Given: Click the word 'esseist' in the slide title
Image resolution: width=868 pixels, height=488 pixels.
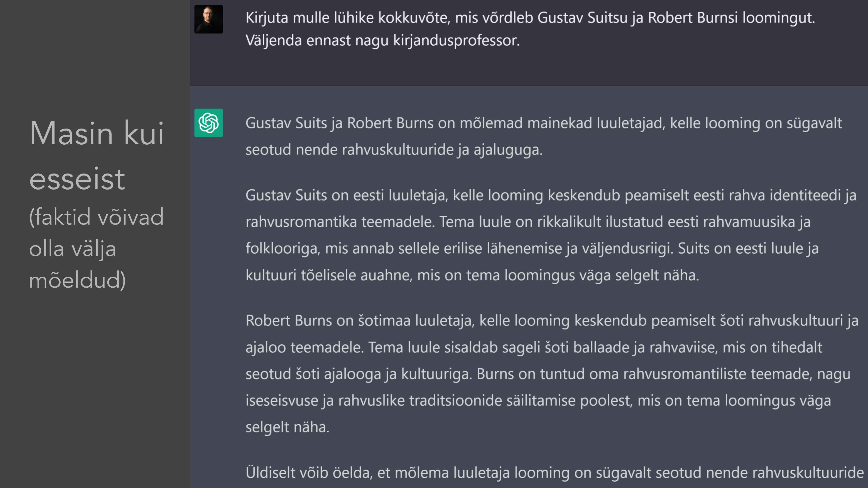Looking at the screenshot, I should (77, 178).
